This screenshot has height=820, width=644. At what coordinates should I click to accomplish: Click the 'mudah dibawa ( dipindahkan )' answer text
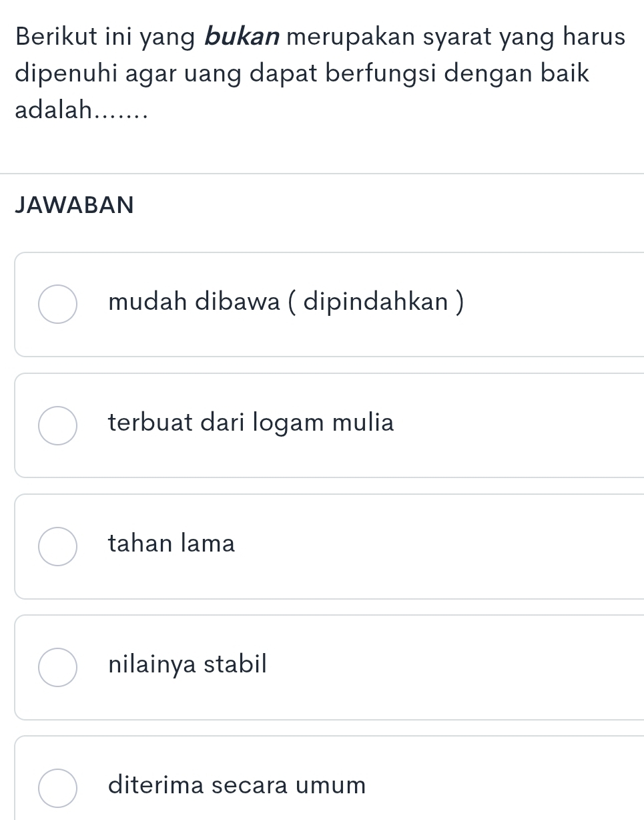pyautogui.click(x=286, y=302)
